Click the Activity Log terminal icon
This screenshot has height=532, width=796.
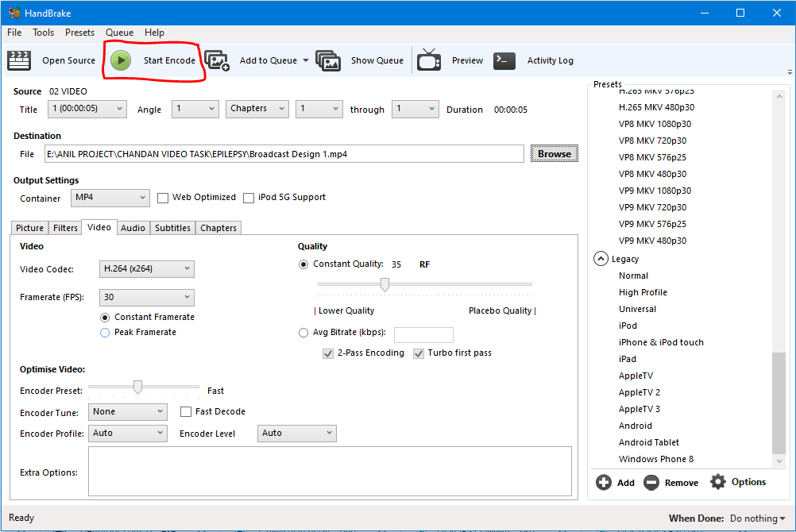[x=504, y=60]
